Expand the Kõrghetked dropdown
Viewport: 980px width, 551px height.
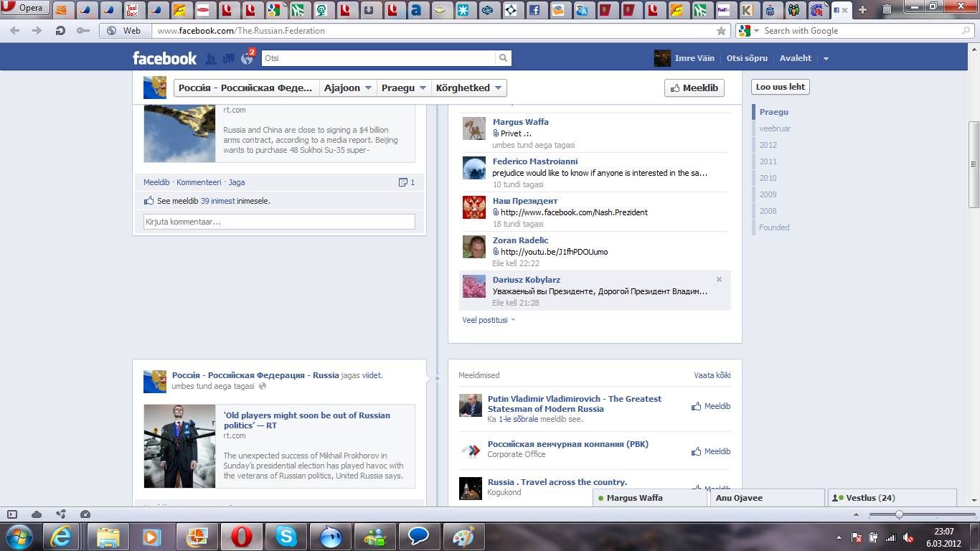point(469,88)
